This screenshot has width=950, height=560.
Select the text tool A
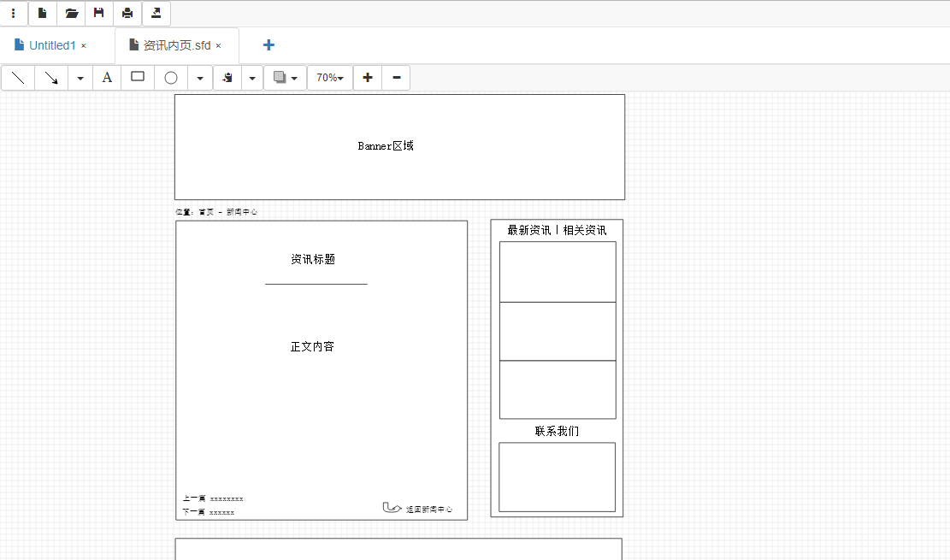pyautogui.click(x=107, y=78)
